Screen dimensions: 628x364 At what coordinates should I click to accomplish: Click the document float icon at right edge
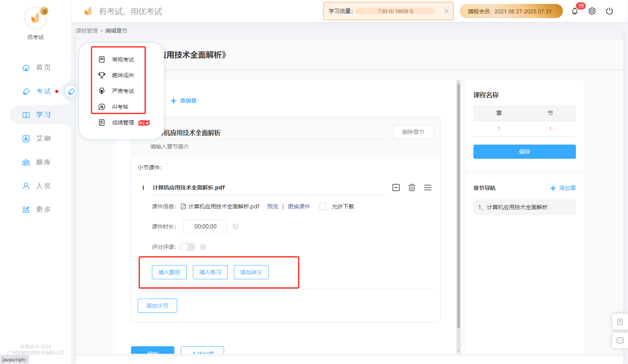(620, 322)
